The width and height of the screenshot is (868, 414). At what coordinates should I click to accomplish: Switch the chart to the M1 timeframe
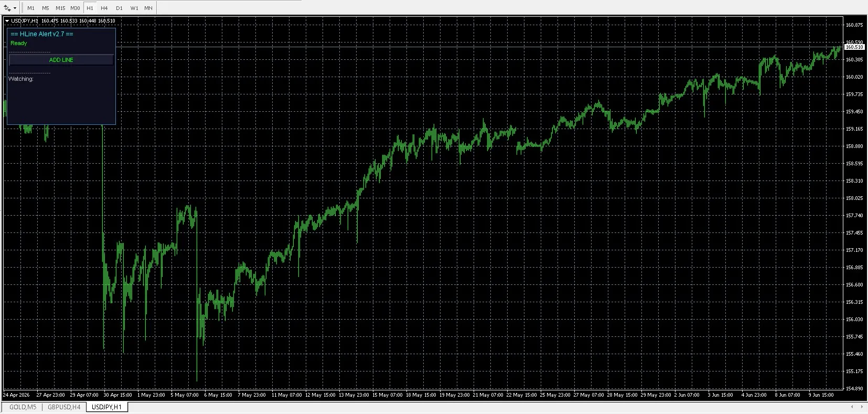click(31, 8)
